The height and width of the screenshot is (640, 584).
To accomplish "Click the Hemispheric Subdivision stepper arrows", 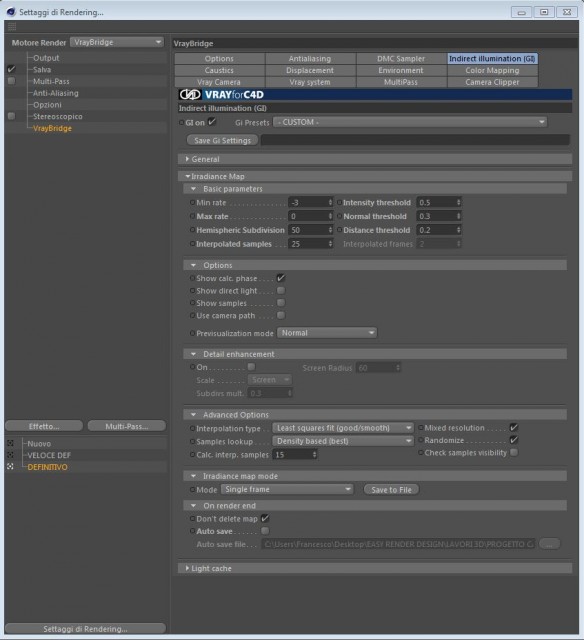I will click(330, 230).
